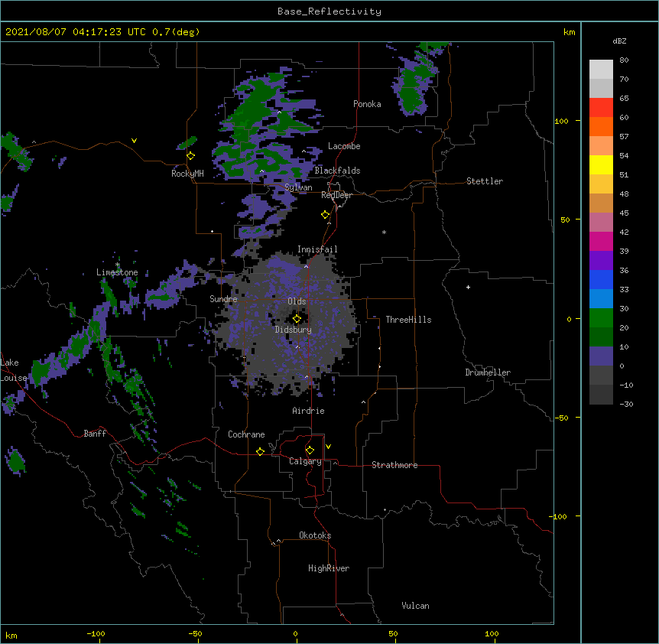Click the Ponoka city label

click(367, 104)
